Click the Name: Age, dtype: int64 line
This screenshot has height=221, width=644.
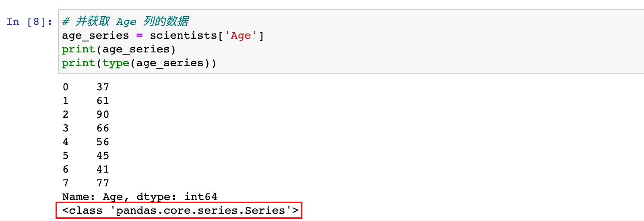[x=140, y=197]
